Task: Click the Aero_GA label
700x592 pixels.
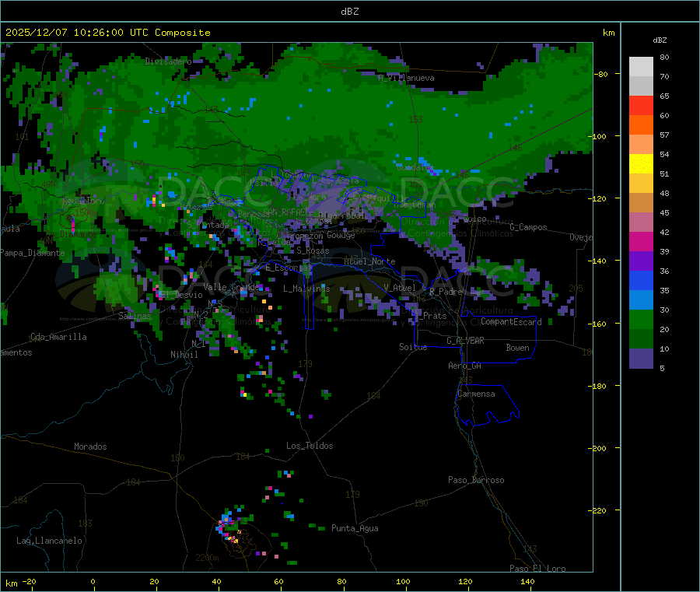Action: pos(464,366)
